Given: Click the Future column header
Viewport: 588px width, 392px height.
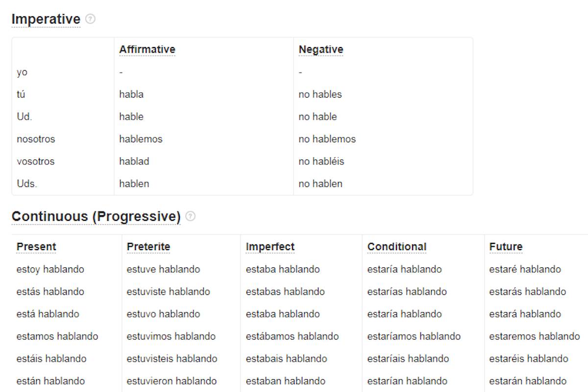Looking at the screenshot, I should (x=506, y=247).
